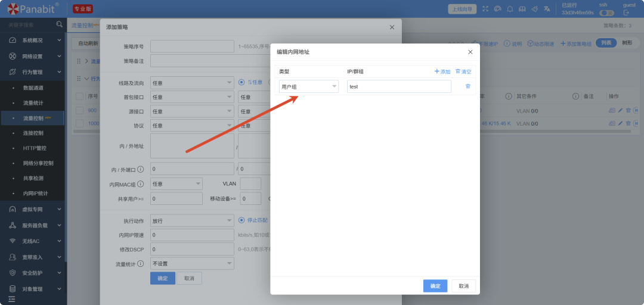Screen dimensions: 644x305
Task: Edit row 1000 with pencil icon
Action: [620, 123]
